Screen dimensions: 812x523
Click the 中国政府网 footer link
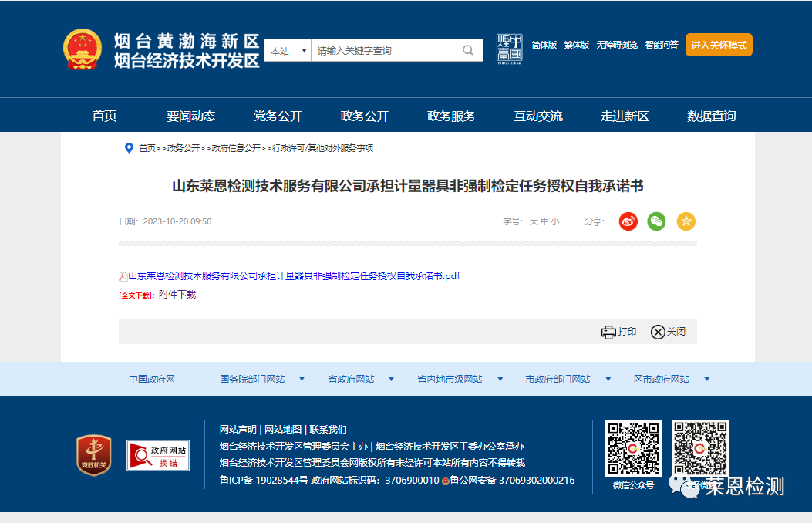point(152,380)
